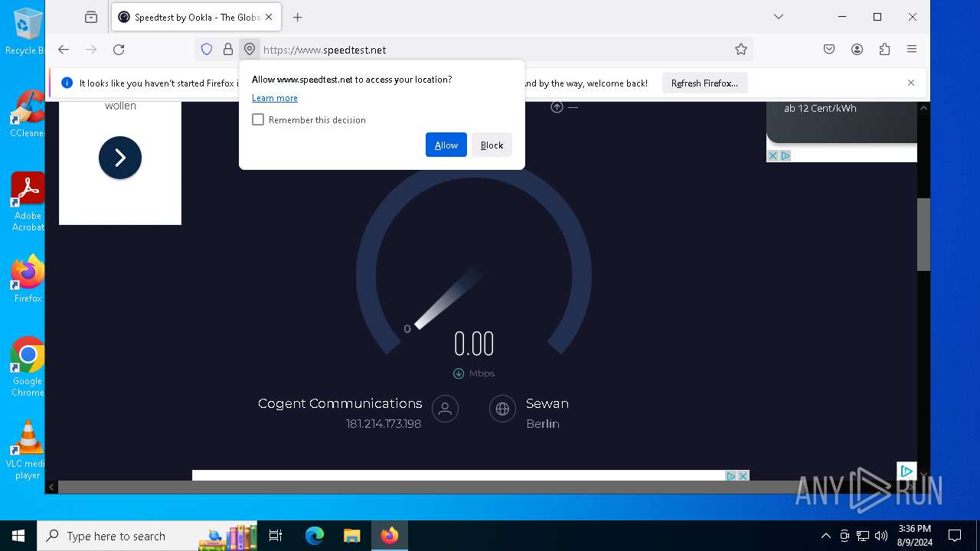This screenshot has width=980, height=551.
Task: Click the network tray icon
Action: click(x=863, y=536)
